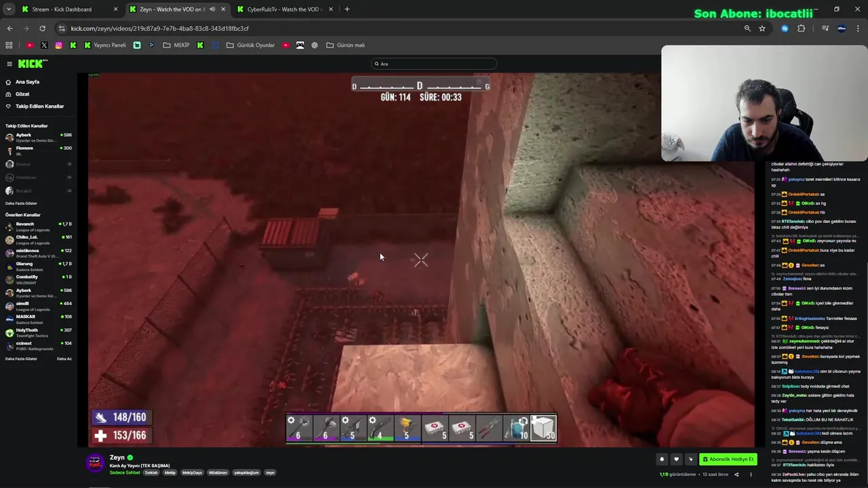Open the video options three-dot menu
The image size is (868, 488).
coord(751,474)
